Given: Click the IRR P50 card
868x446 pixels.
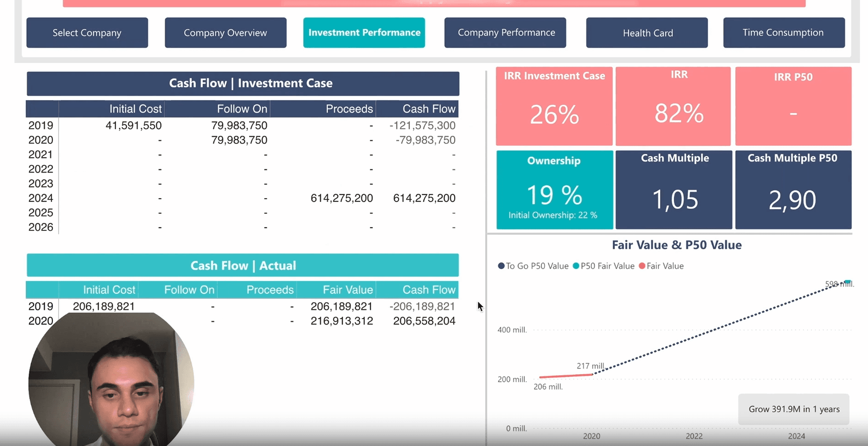Looking at the screenshot, I should tap(794, 106).
